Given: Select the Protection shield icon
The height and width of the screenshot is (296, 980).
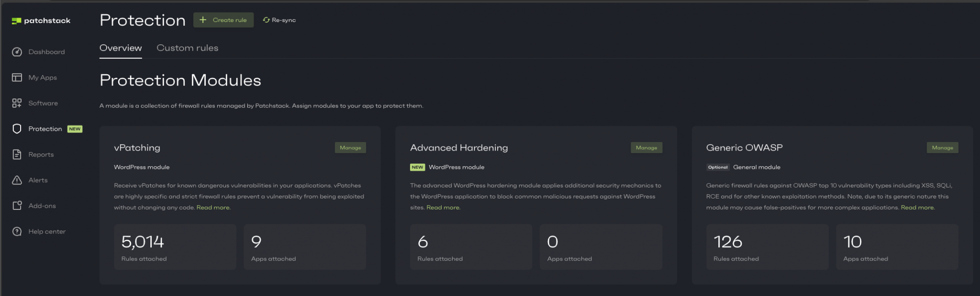Looking at the screenshot, I should 17,129.
